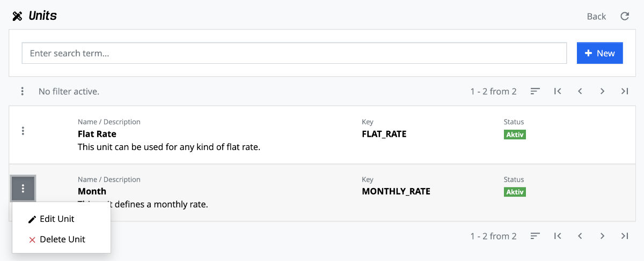Click the Aktiv status badge of Flat Rate
644x261 pixels.
point(515,135)
